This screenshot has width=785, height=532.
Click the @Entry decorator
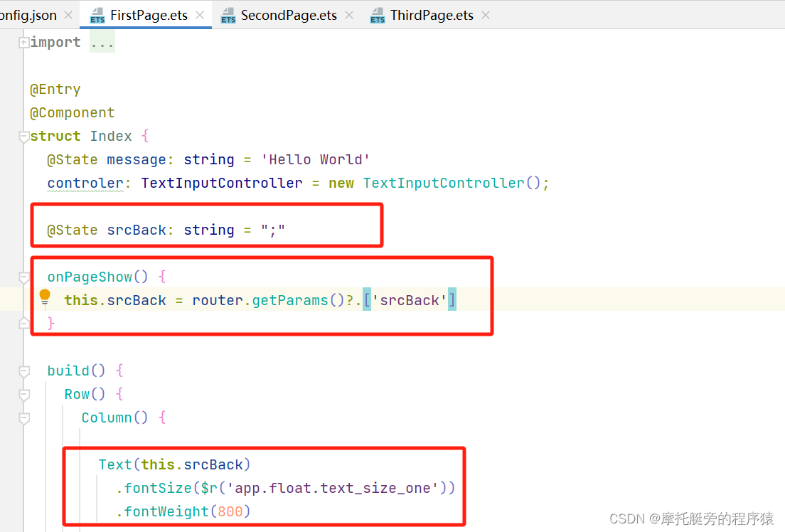point(55,89)
